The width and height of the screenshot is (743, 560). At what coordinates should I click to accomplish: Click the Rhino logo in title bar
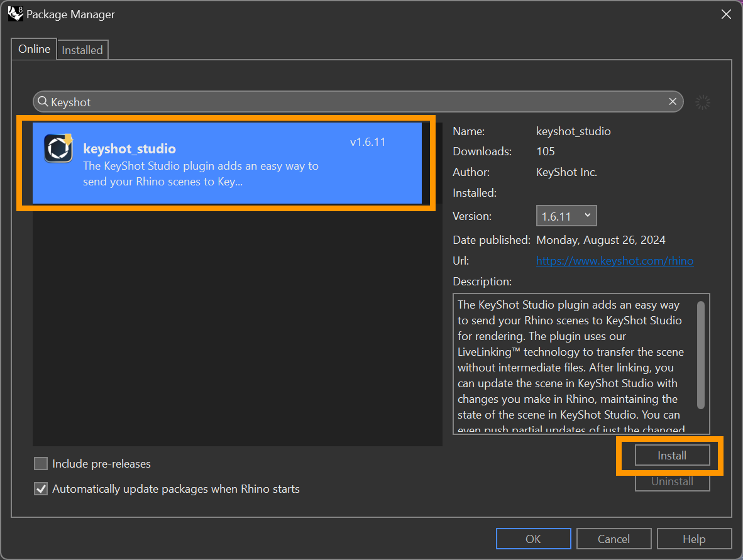(x=15, y=14)
